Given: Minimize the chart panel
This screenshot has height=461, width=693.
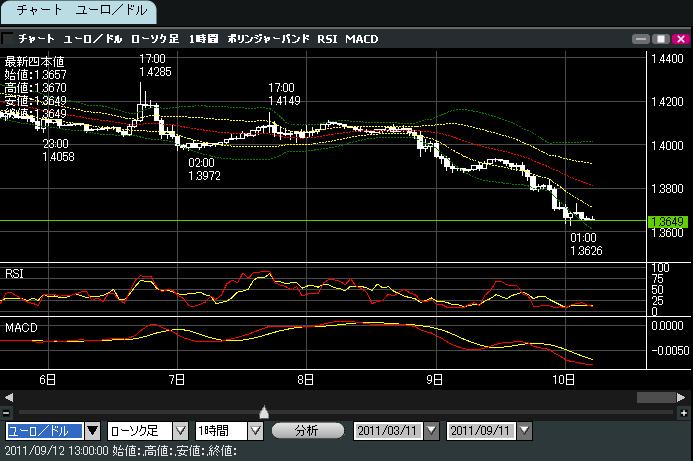Looking at the screenshot, I should point(641,38).
